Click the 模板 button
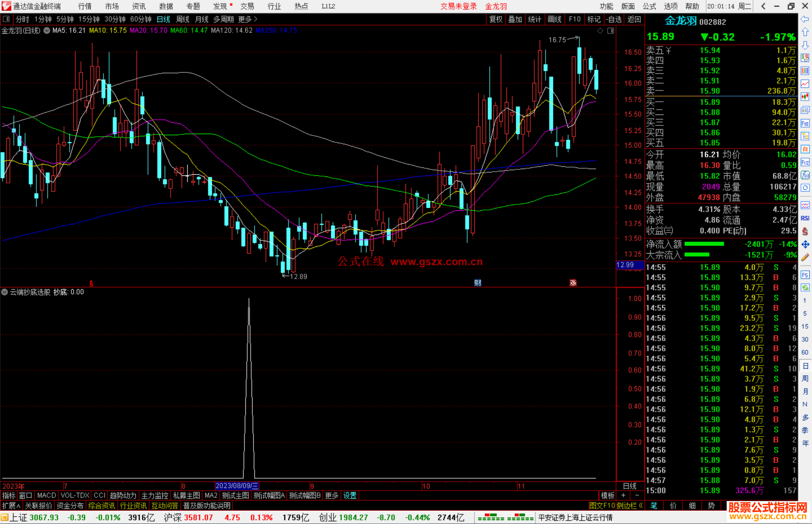This screenshot has width=812, height=524. point(607,495)
